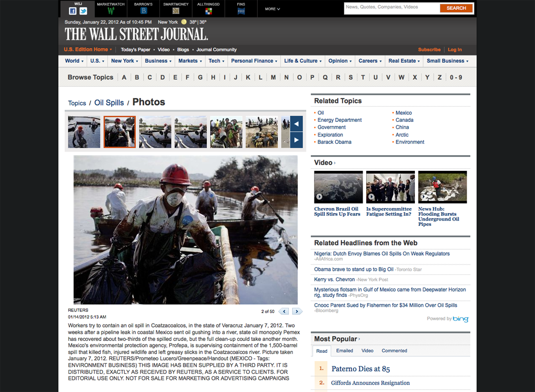Viewport: 535px width, 392px height.
Task: Open the WSJ Facebook icon
Action: (x=72, y=11)
